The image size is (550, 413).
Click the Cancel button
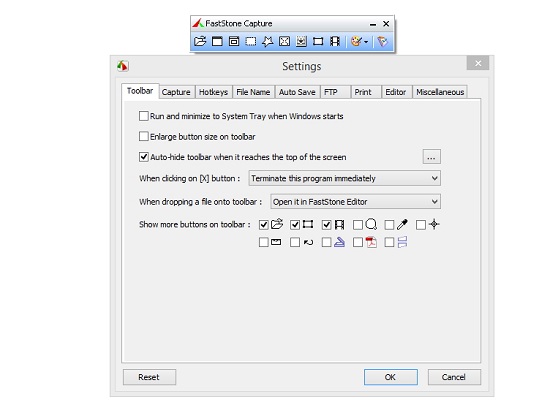point(454,377)
